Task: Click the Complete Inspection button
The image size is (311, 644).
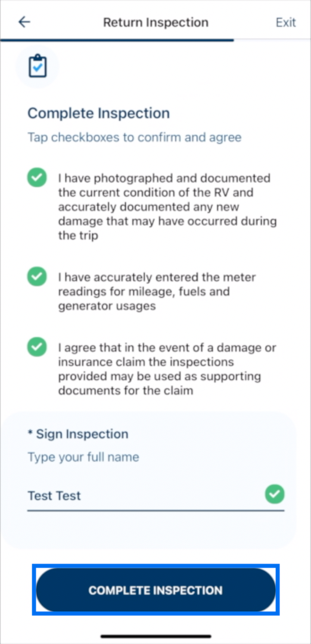Action: [x=156, y=590]
